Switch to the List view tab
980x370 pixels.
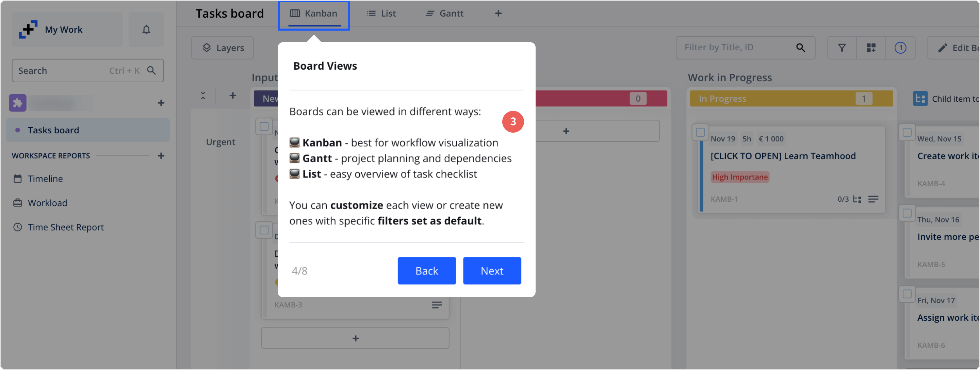point(381,13)
